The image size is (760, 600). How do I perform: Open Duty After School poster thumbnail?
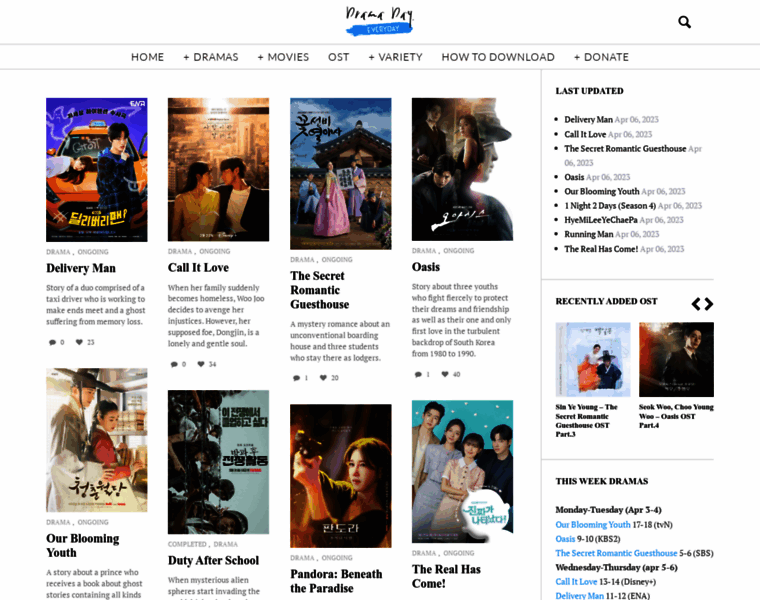pos(218,462)
